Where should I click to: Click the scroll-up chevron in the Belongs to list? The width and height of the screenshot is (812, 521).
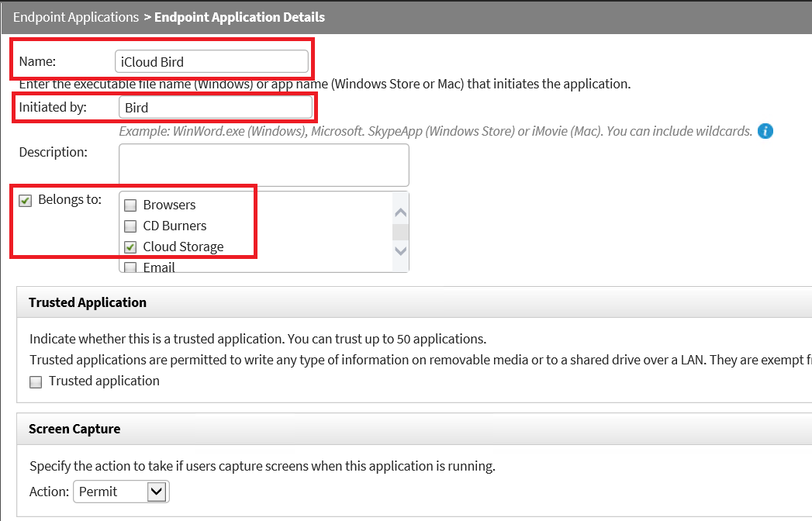tap(400, 210)
